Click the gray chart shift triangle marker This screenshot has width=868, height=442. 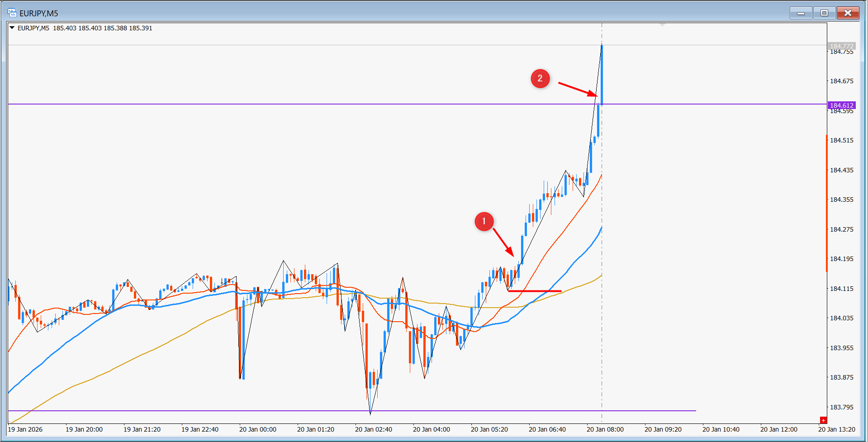tap(662, 25)
